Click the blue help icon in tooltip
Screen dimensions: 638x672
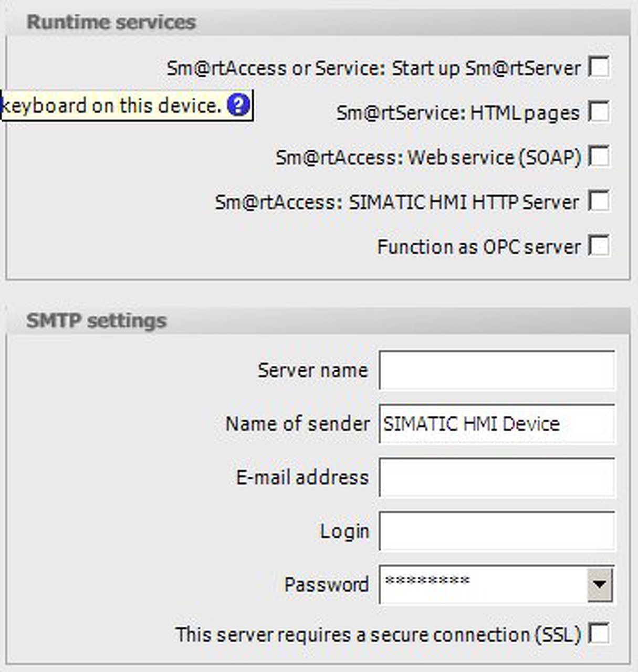(238, 106)
